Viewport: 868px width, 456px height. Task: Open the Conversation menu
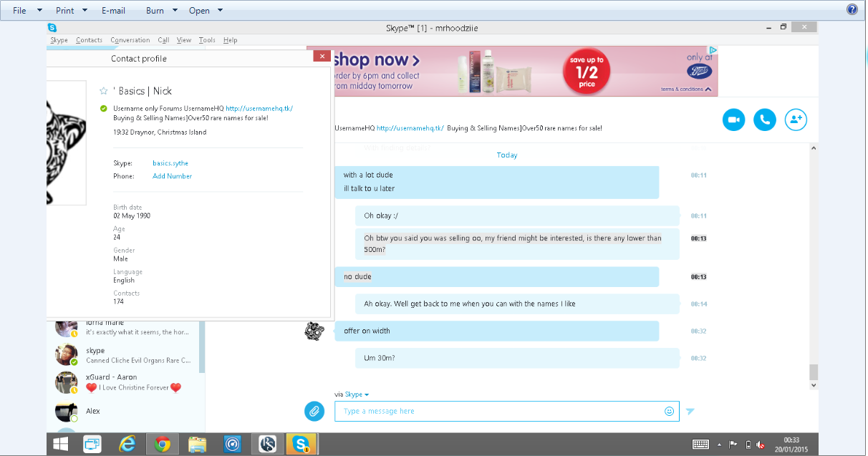pyautogui.click(x=130, y=40)
